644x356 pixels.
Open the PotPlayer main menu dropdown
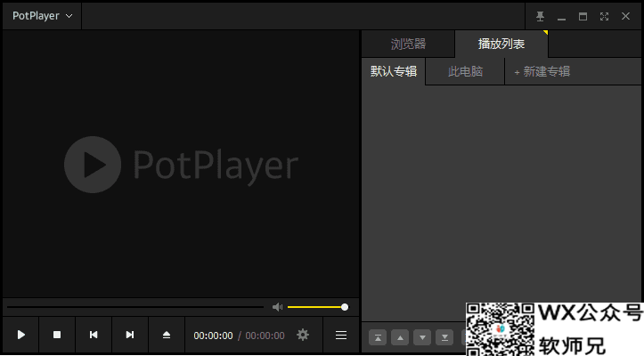[42, 16]
